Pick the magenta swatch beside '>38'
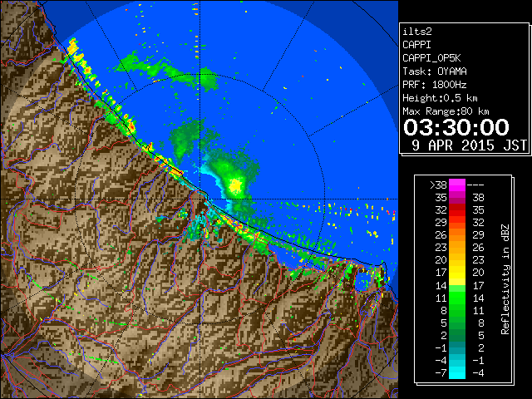The width and height of the screenshot is (532, 399). pyautogui.click(x=457, y=185)
